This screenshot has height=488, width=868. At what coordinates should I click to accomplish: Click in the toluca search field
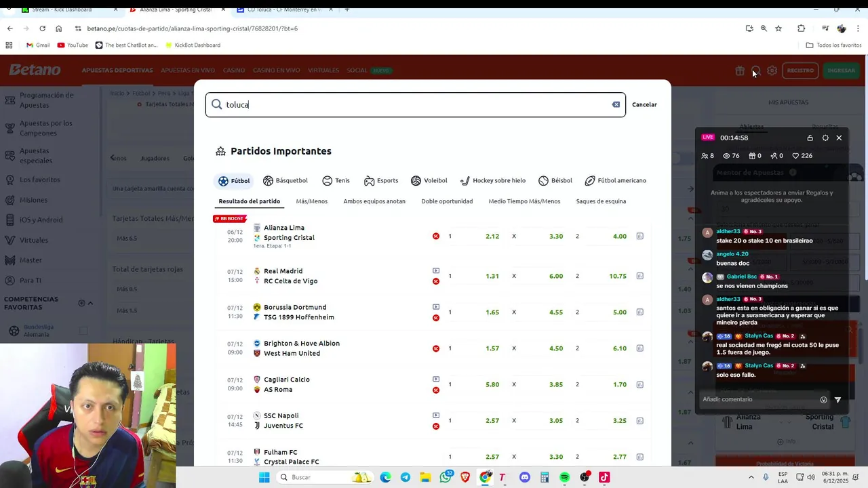point(415,104)
